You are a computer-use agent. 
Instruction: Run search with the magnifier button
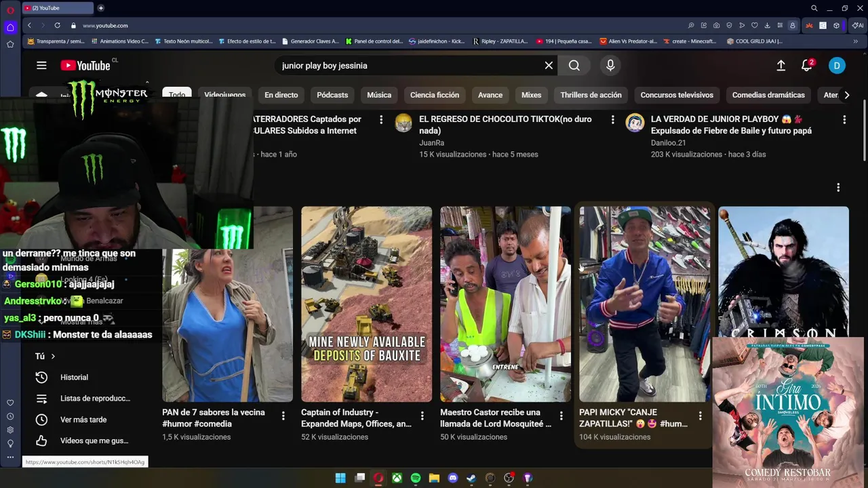574,66
